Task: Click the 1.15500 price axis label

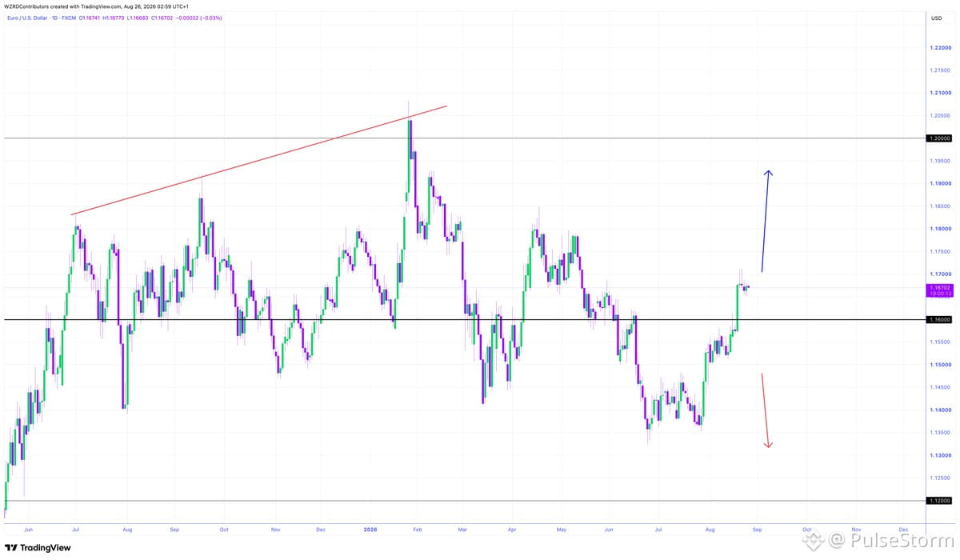Action: pos(939,342)
